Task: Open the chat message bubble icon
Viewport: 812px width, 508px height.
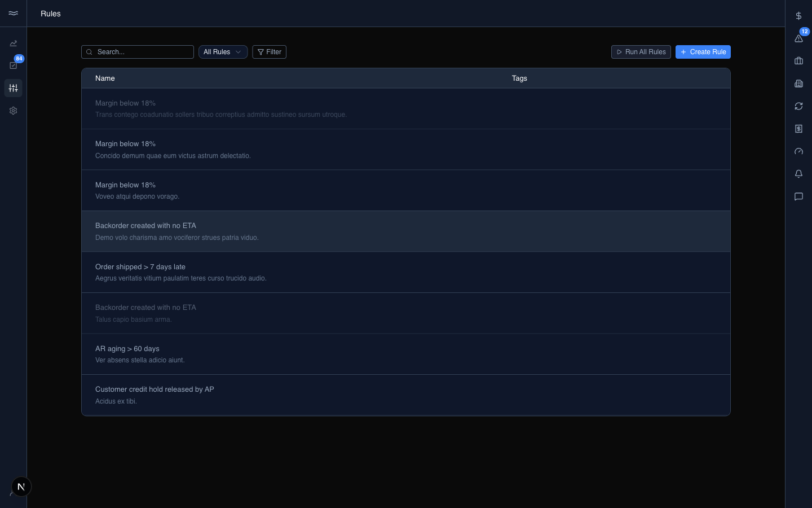Action: [x=798, y=196]
